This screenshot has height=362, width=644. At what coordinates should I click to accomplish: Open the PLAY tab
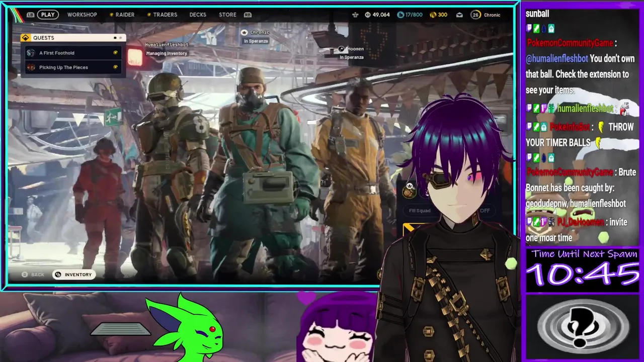(x=48, y=15)
